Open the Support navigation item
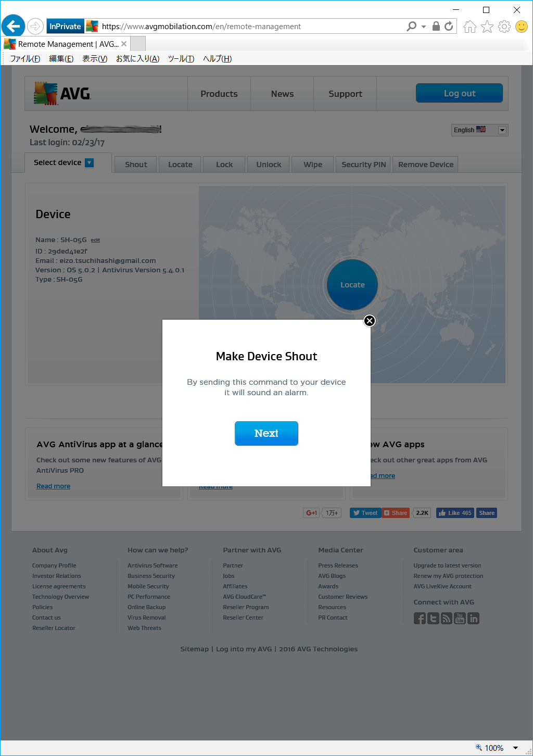The width and height of the screenshot is (533, 756). [x=345, y=94]
